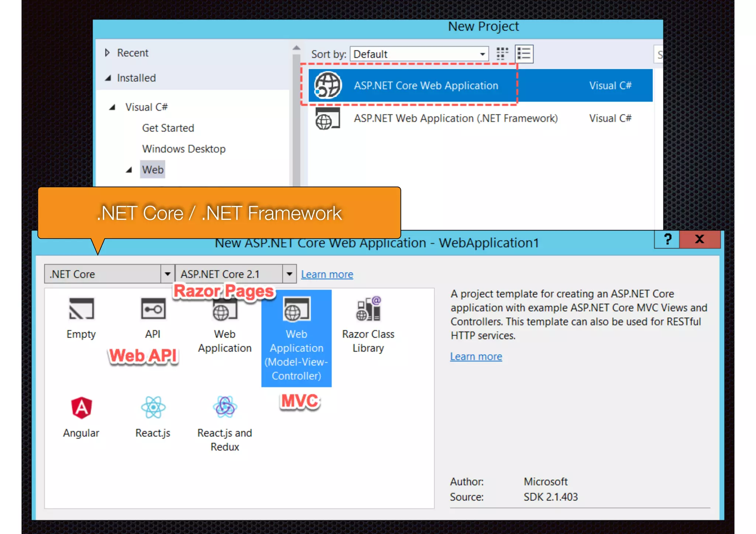
Task: Switch to small icons view
Action: [502, 54]
